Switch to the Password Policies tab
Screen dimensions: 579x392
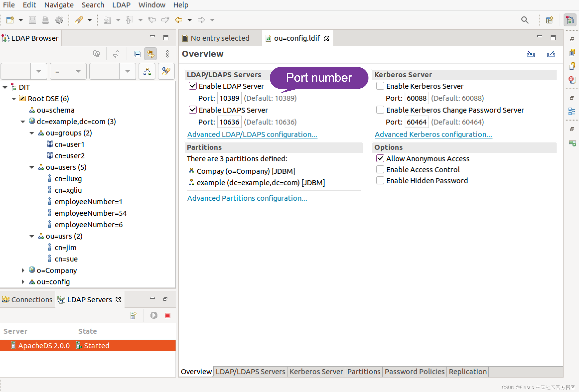(x=414, y=371)
